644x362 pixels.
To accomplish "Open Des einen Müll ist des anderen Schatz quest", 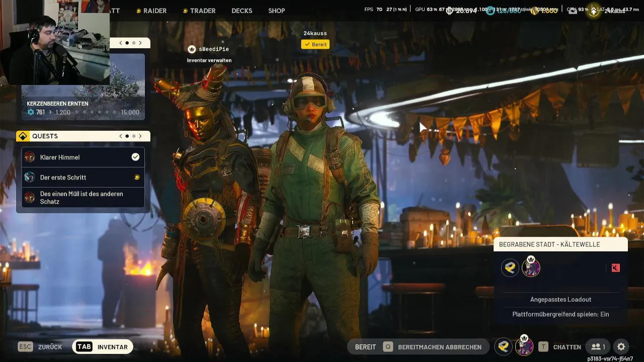I will click(x=83, y=197).
